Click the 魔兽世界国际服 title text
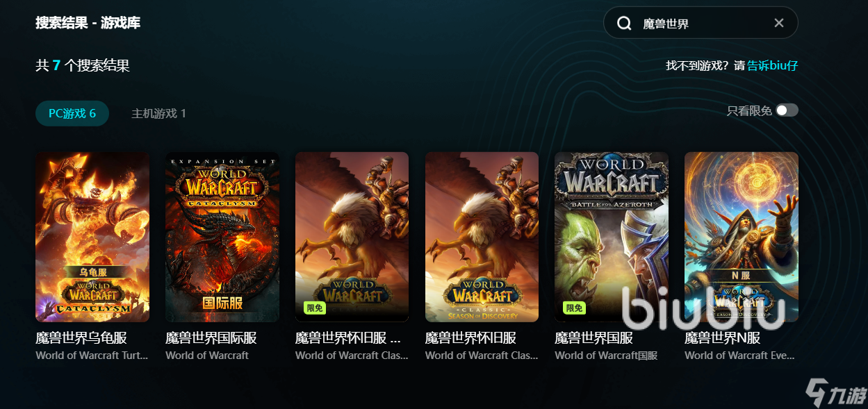 tap(211, 338)
